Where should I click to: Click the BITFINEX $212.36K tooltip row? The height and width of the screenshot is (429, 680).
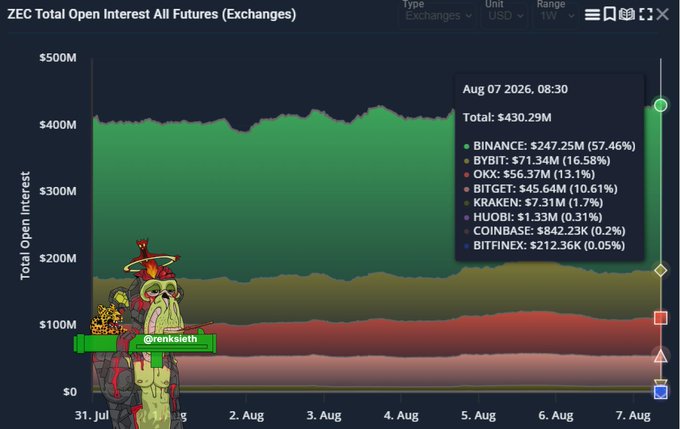click(x=544, y=246)
